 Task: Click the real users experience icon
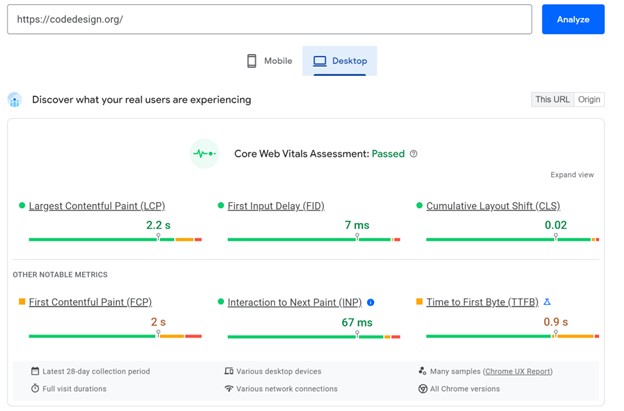(x=15, y=100)
